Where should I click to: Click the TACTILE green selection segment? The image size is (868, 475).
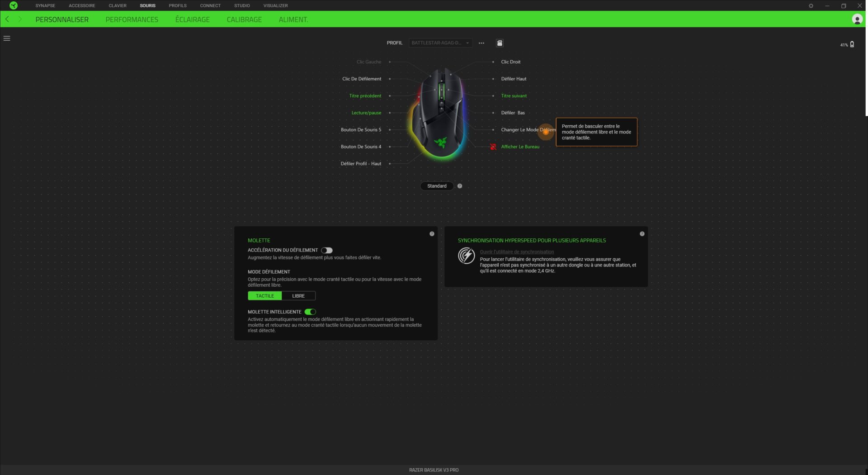[264, 295]
